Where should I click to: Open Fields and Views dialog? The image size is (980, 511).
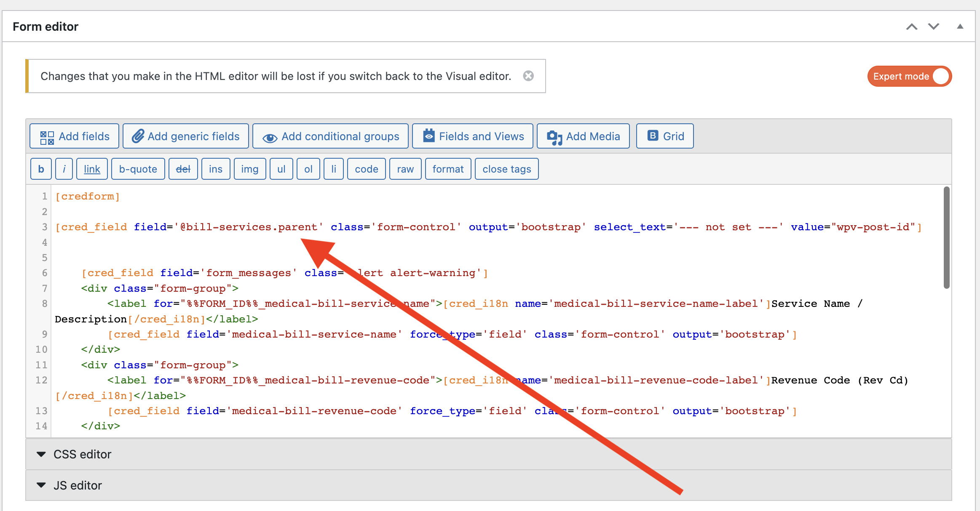(473, 136)
